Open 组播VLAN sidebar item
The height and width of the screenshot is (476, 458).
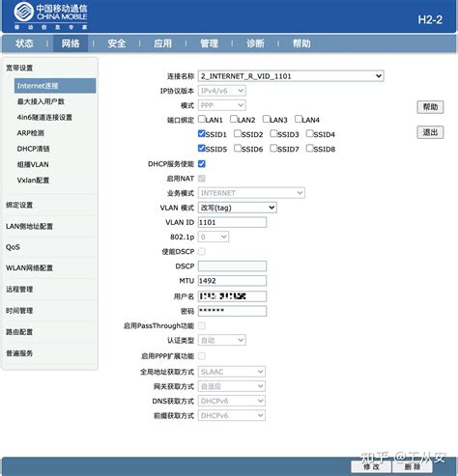click(33, 164)
